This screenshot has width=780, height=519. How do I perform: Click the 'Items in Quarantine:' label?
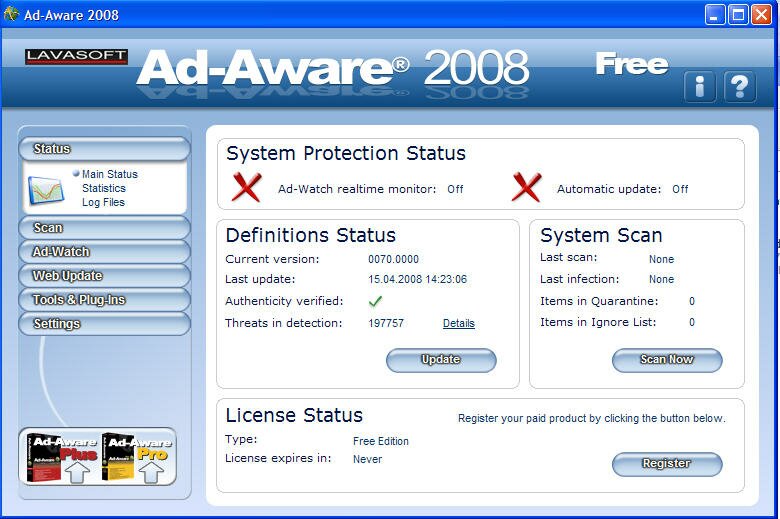(x=599, y=301)
